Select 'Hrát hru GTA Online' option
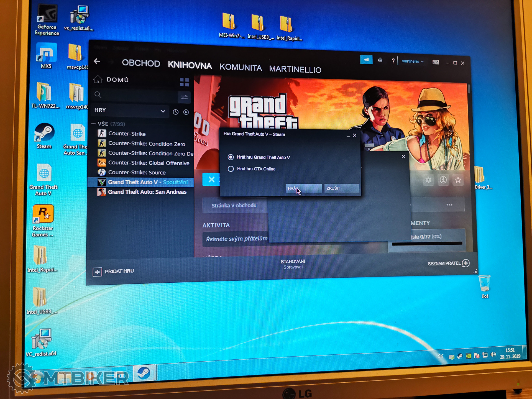 pyautogui.click(x=231, y=169)
